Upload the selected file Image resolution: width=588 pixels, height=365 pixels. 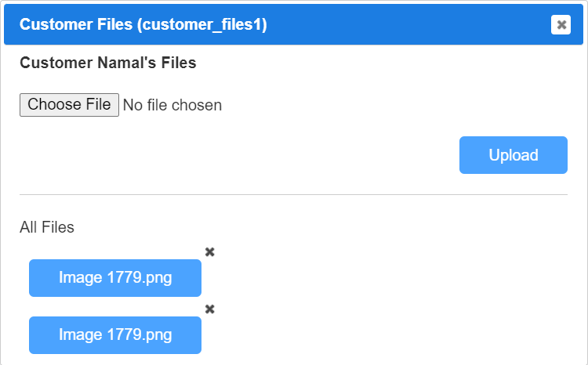(x=513, y=155)
